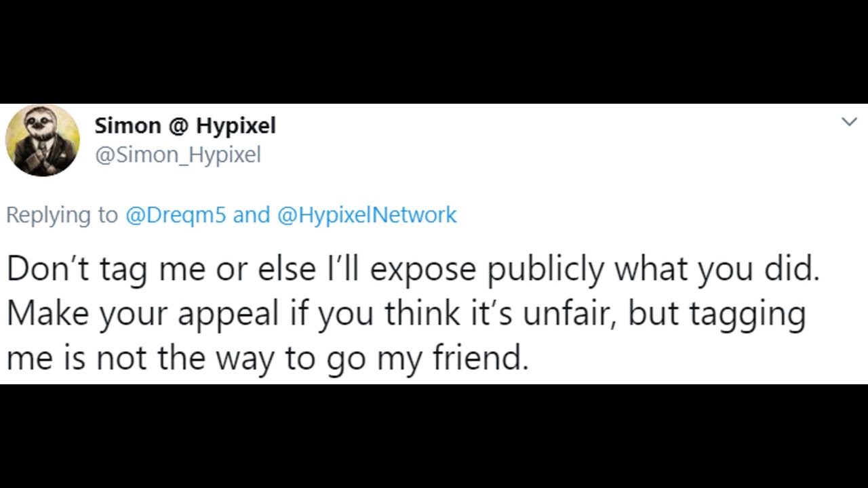Open the sloth profile picture avatar

click(x=43, y=140)
